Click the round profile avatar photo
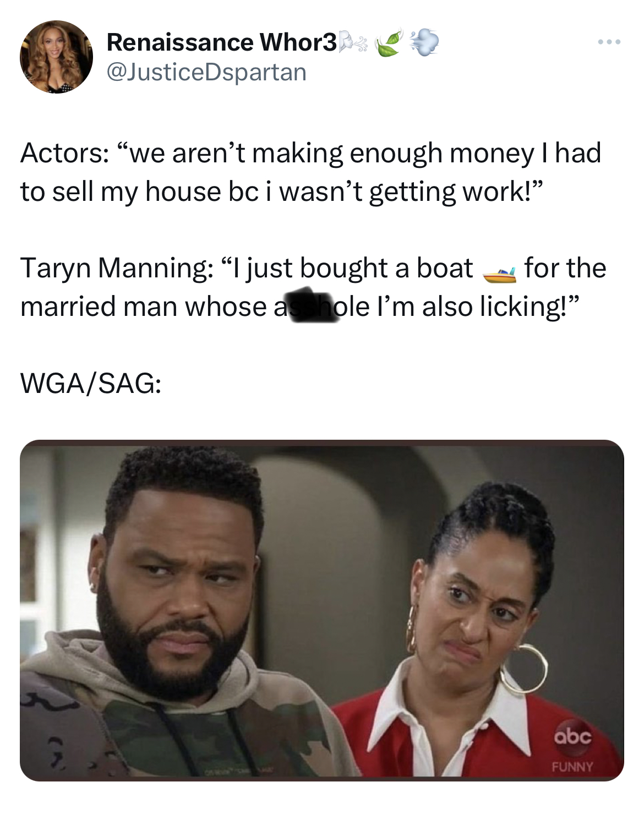644x820 pixels. coord(56,57)
